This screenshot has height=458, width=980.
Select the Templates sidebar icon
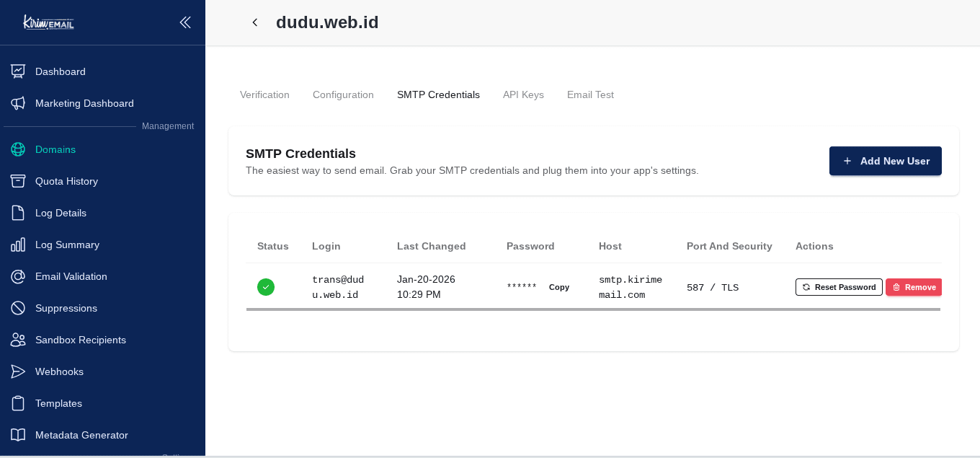pyautogui.click(x=18, y=403)
